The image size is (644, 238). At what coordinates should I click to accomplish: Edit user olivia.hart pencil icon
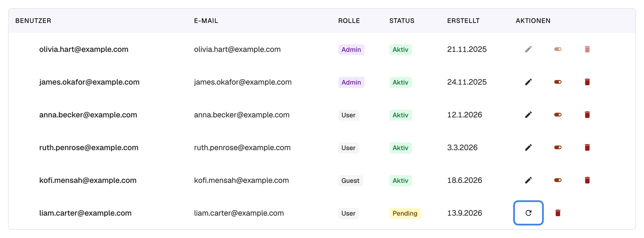[528, 49]
